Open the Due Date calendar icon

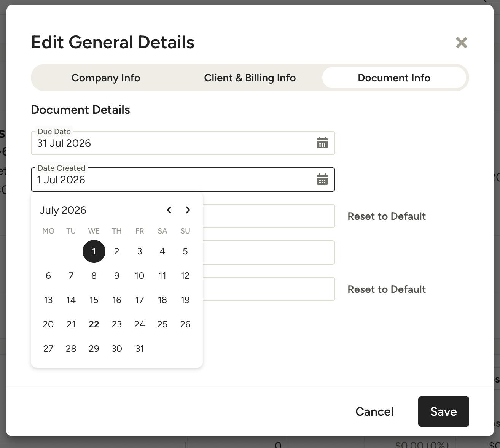point(322,143)
